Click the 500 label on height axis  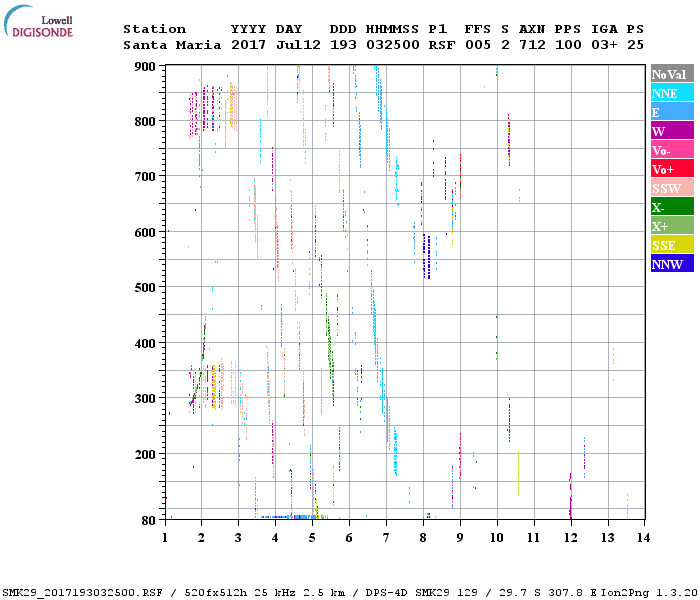[x=145, y=288]
